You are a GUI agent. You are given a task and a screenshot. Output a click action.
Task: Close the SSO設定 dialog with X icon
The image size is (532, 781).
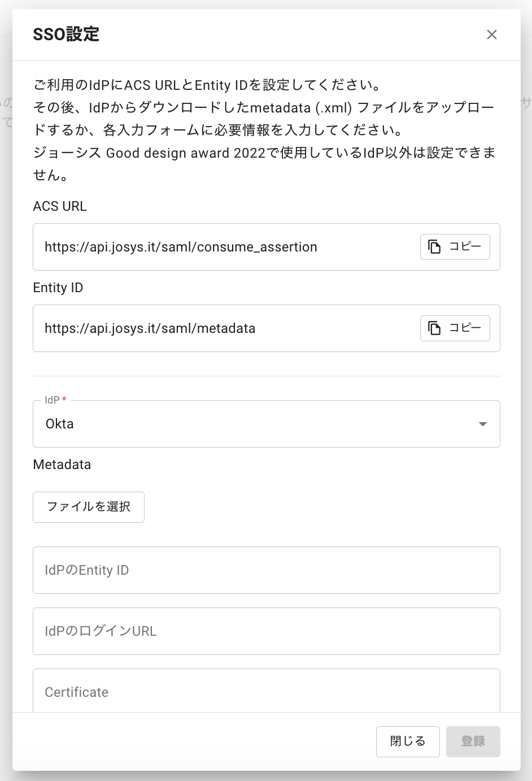tap(492, 34)
